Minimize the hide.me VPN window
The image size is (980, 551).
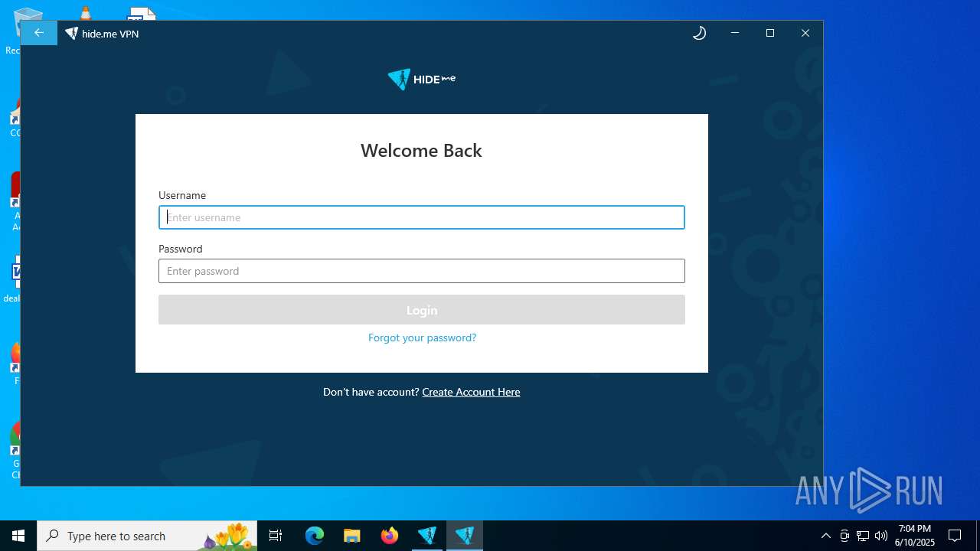(x=735, y=33)
